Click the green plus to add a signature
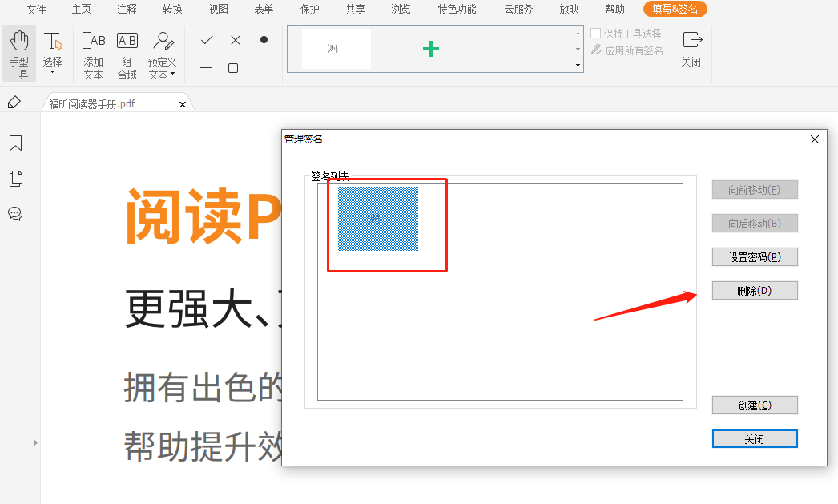 (430, 48)
